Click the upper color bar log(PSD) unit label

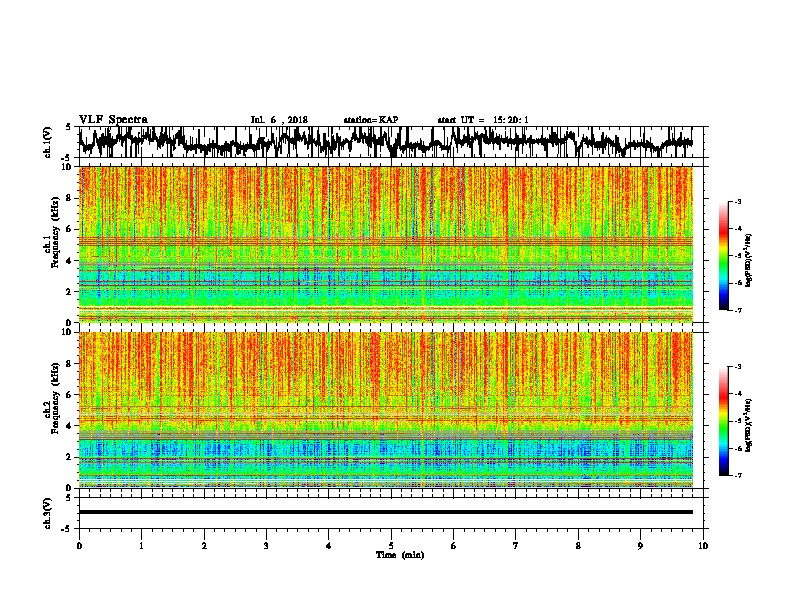tap(749, 260)
